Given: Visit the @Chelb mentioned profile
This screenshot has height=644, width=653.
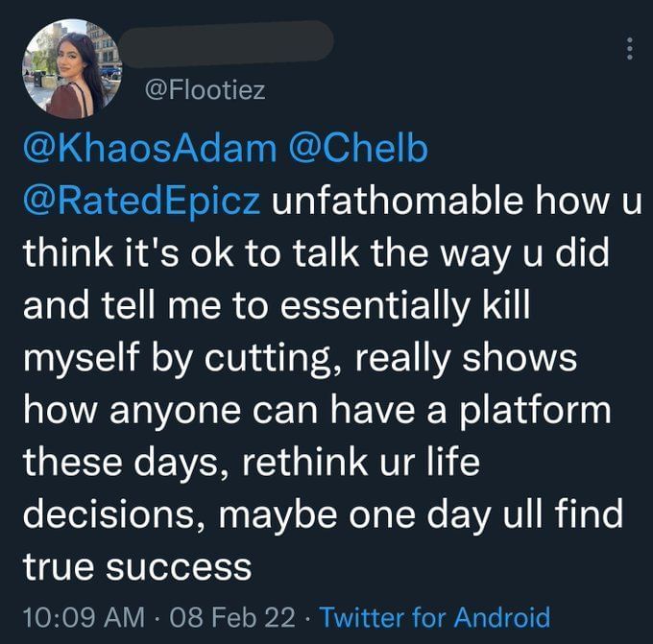Looking at the screenshot, I should 355,151.
